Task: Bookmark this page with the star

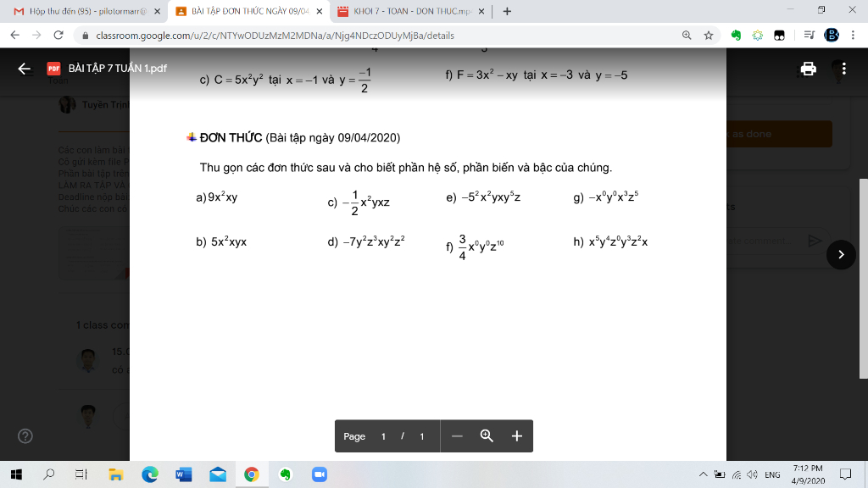Action: click(709, 36)
